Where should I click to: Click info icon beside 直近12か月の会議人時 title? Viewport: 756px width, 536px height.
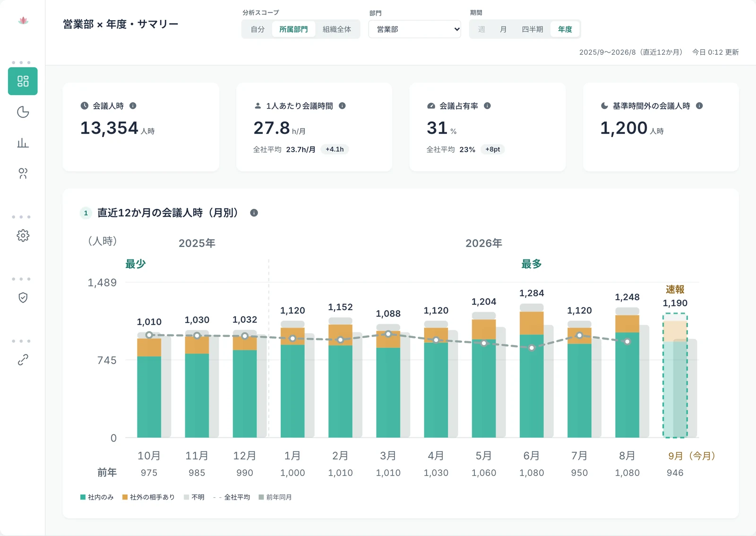(x=254, y=213)
